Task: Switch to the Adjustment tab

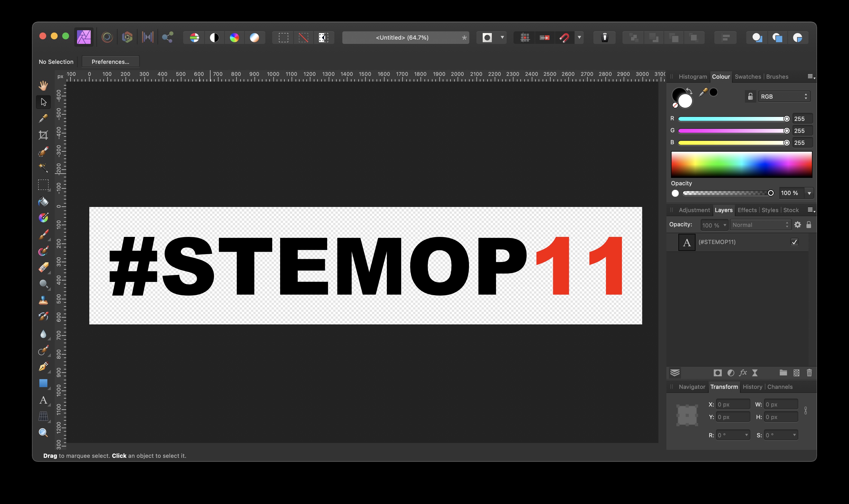Action: (x=694, y=210)
